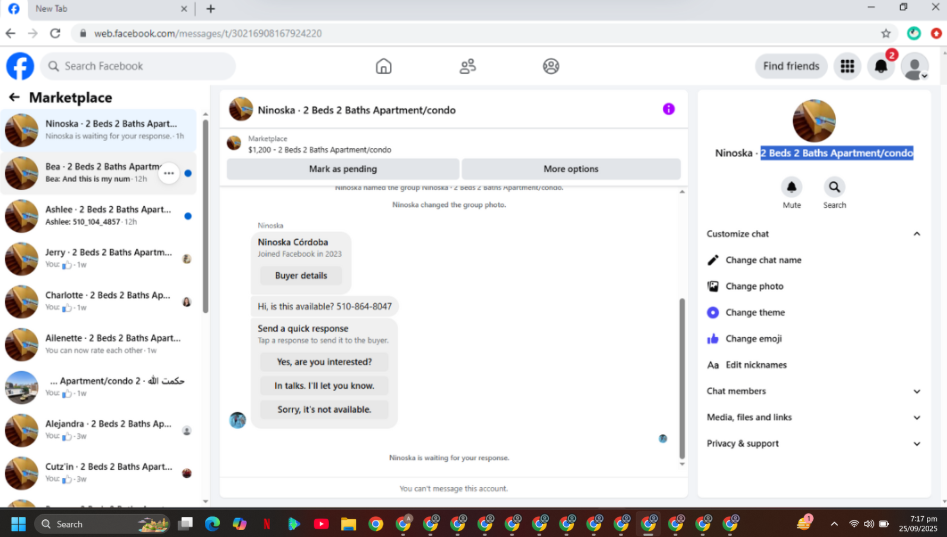Open Buyer details for Ninoska Córdoba

(301, 275)
